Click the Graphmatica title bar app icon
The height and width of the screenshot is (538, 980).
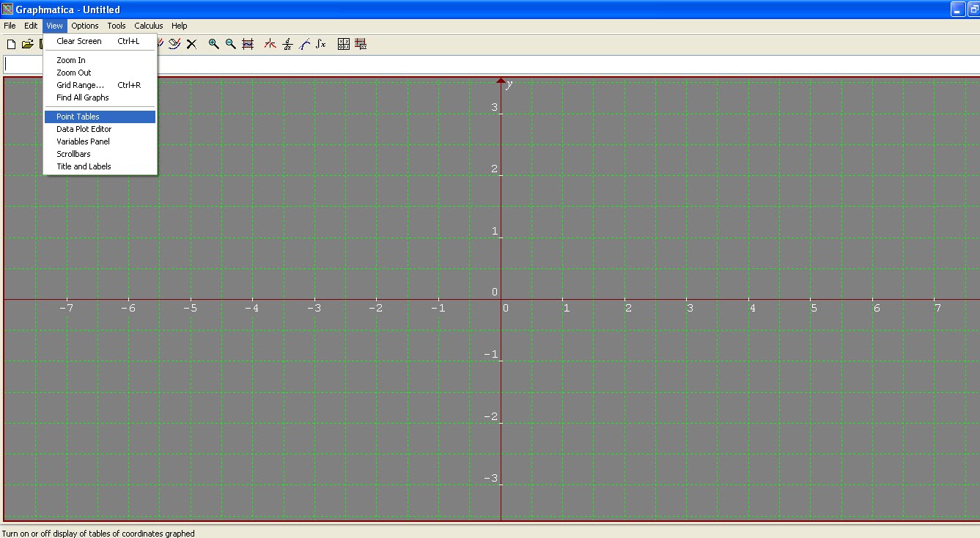[x=7, y=10]
